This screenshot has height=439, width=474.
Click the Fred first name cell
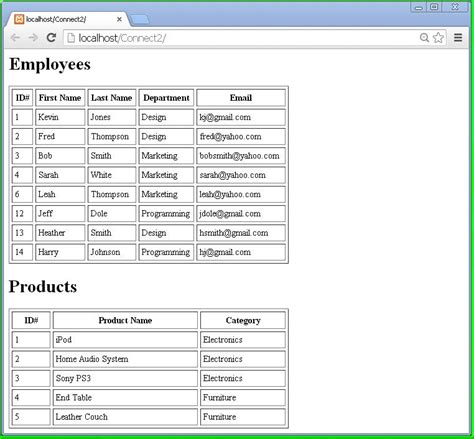point(60,136)
